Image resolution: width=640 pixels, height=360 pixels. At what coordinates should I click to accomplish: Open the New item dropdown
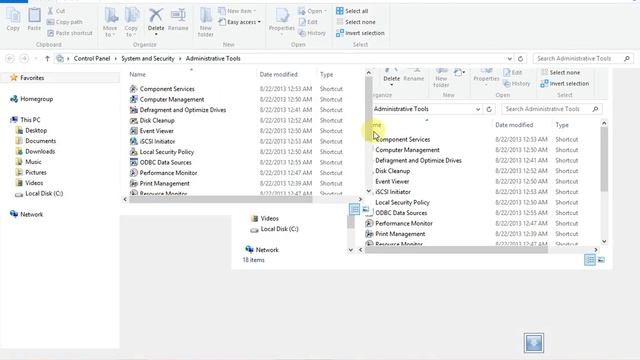pyautogui.click(x=237, y=11)
